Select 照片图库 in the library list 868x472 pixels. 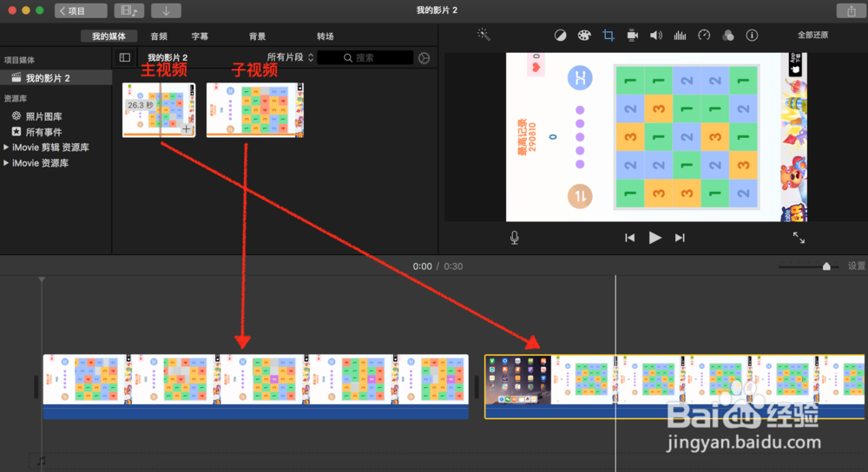click(x=43, y=116)
